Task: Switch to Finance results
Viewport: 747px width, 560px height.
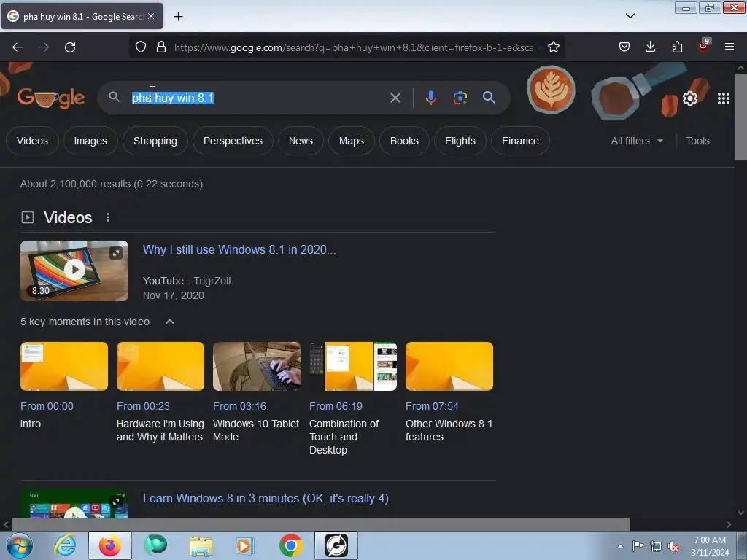Action: (x=520, y=141)
